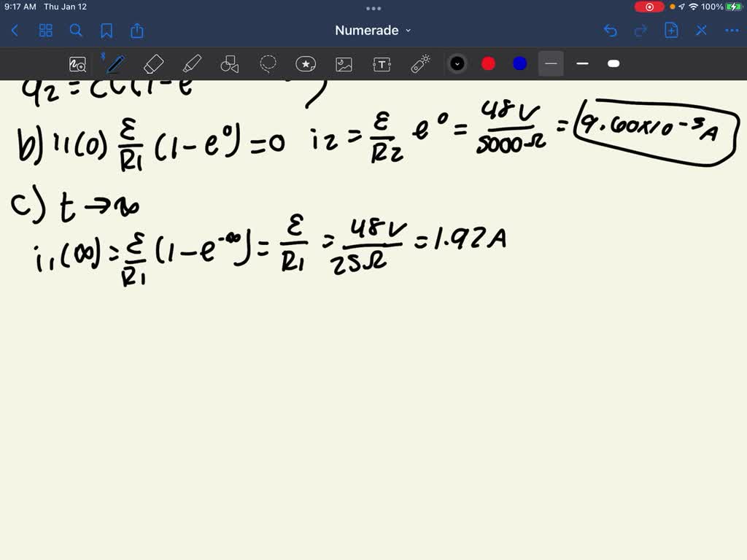This screenshot has width=747, height=560.
Task: Open the page grid overview
Action: click(x=45, y=31)
